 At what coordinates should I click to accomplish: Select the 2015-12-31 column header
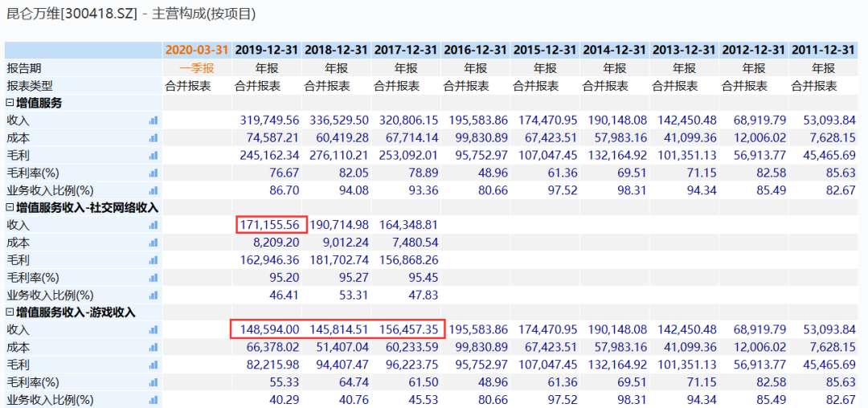point(546,51)
